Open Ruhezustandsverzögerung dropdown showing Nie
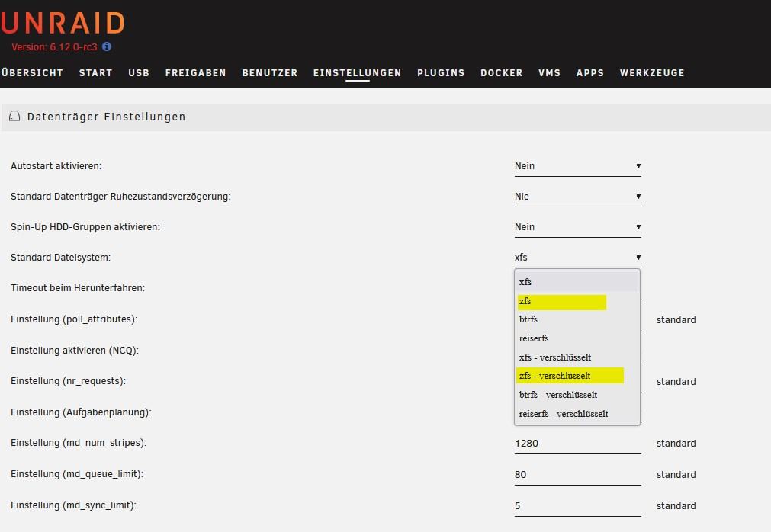The width and height of the screenshot is (771, 532). (578, 197)
